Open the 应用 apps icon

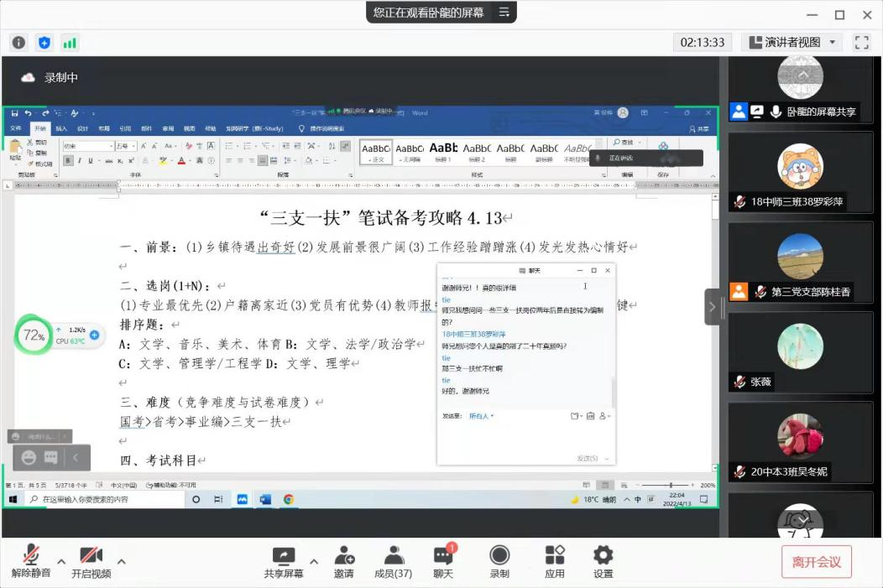coord(555,556)
